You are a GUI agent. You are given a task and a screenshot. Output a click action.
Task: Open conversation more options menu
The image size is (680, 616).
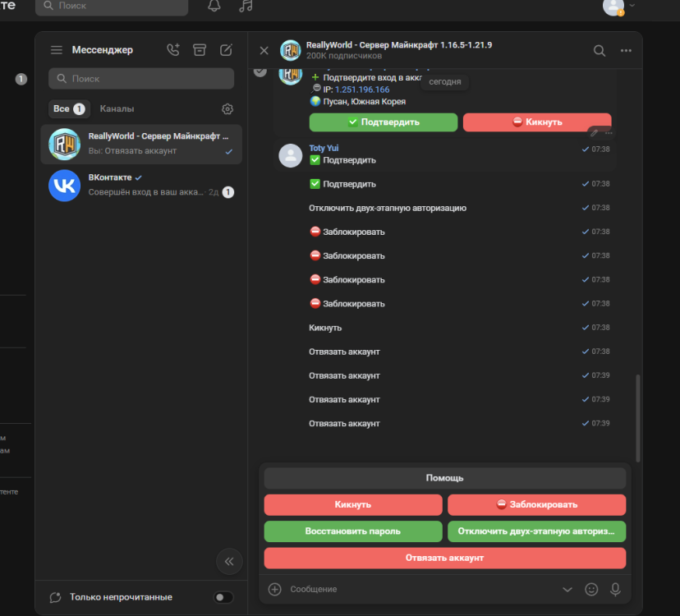click(626, 51)
